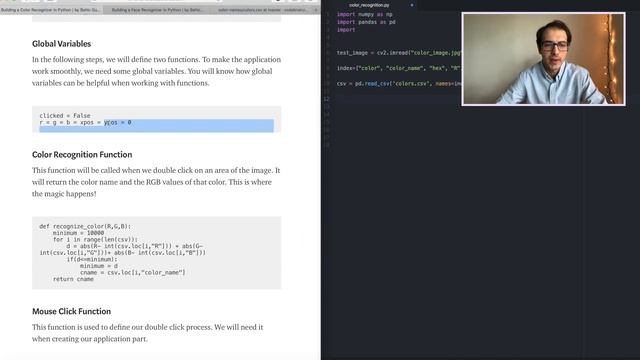Click the paragraph about the double click process

[x=148, y=333]
